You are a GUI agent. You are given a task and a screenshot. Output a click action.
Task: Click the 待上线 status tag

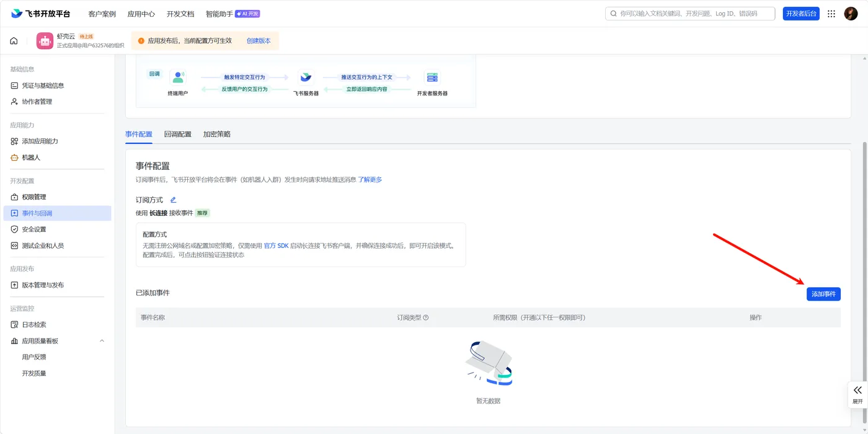point(86,37)
